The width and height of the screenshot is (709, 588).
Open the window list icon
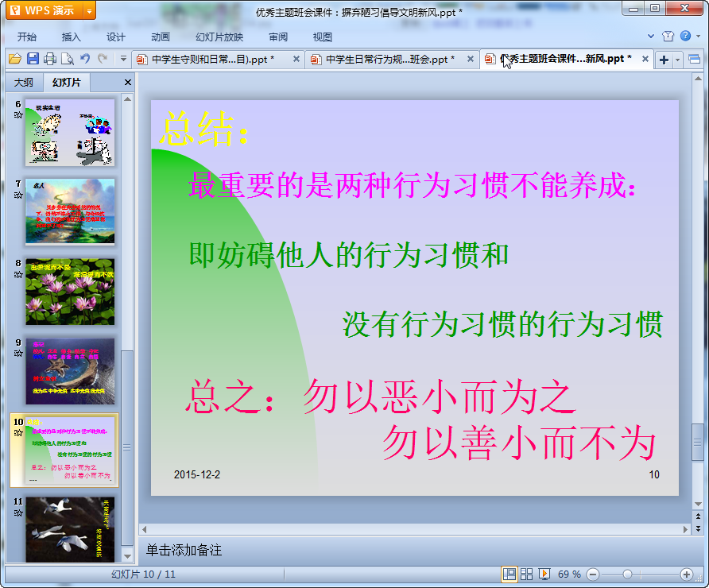(x=694, y=60)
